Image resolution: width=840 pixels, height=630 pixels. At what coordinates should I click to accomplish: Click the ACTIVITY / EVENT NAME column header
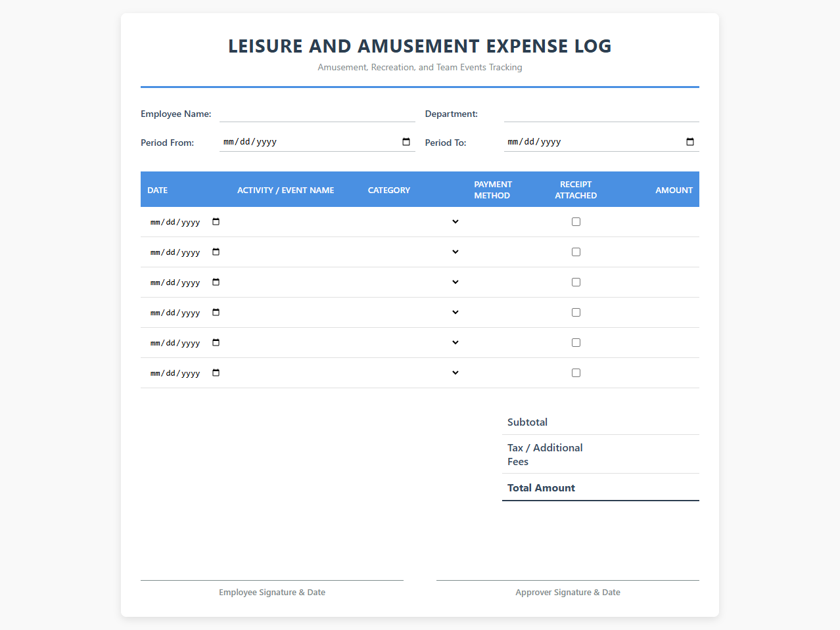point(285,190)
